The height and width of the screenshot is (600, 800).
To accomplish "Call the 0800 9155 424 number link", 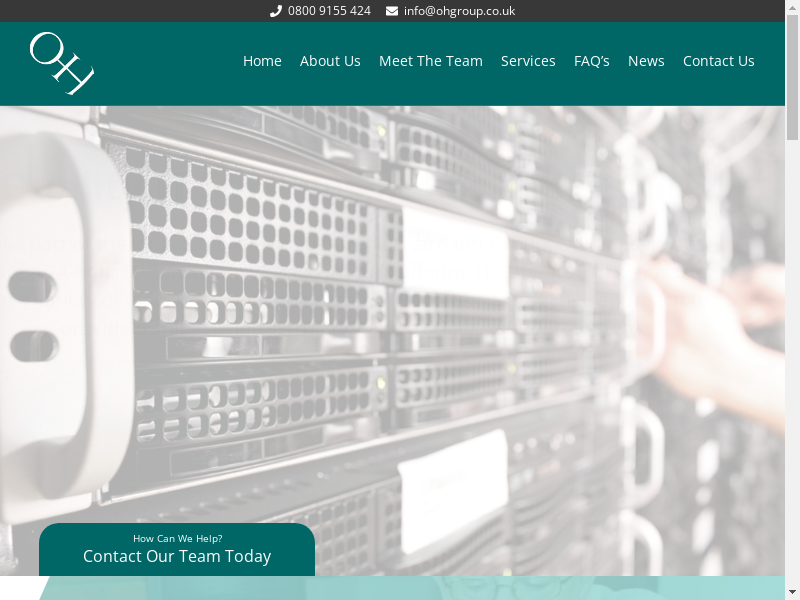I will (x=329, y=11).
